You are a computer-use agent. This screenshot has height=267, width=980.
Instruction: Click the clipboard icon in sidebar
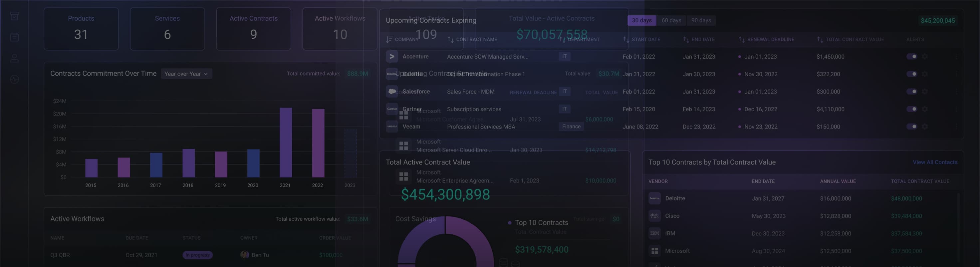(x=14, y=37)
